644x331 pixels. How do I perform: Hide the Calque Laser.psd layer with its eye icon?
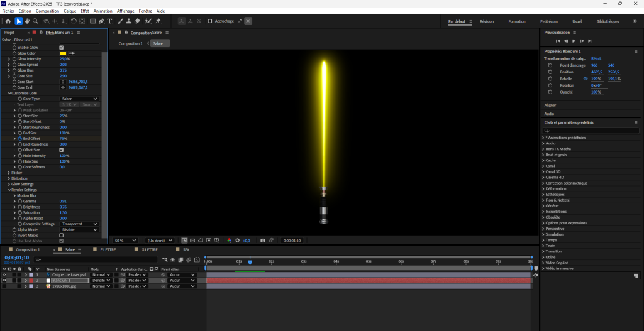click(4, 274)
